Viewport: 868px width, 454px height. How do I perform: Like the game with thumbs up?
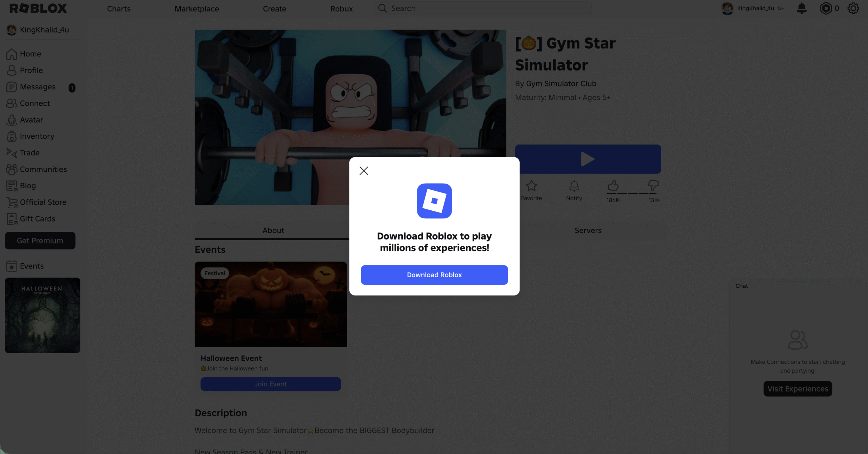[x=613, y=185]
